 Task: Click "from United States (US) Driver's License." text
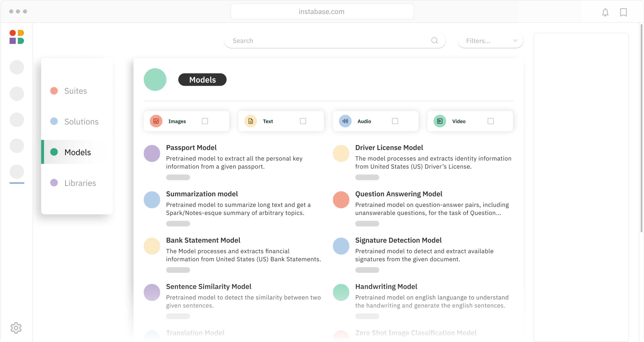413,166
